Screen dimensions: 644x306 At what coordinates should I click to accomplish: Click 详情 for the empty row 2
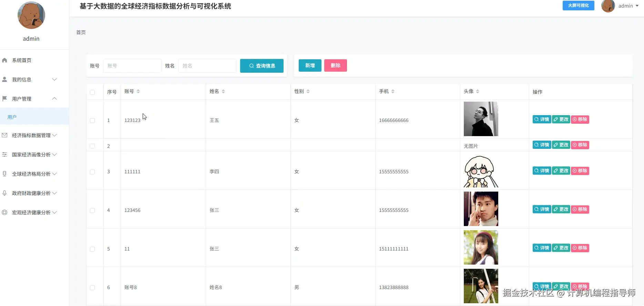(x=542, y=145)
